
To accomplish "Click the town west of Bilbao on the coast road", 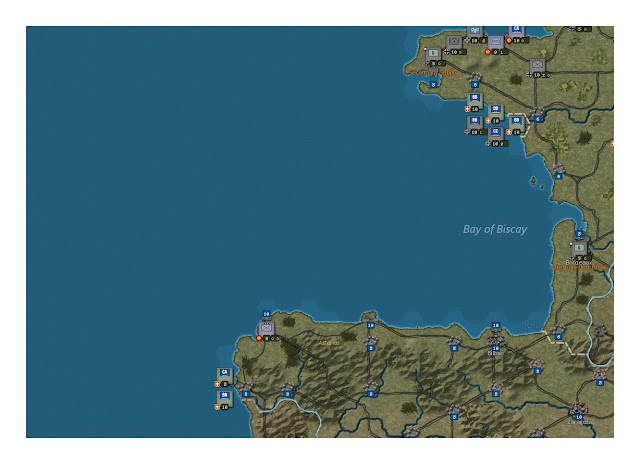I will (x=454, y=341).
